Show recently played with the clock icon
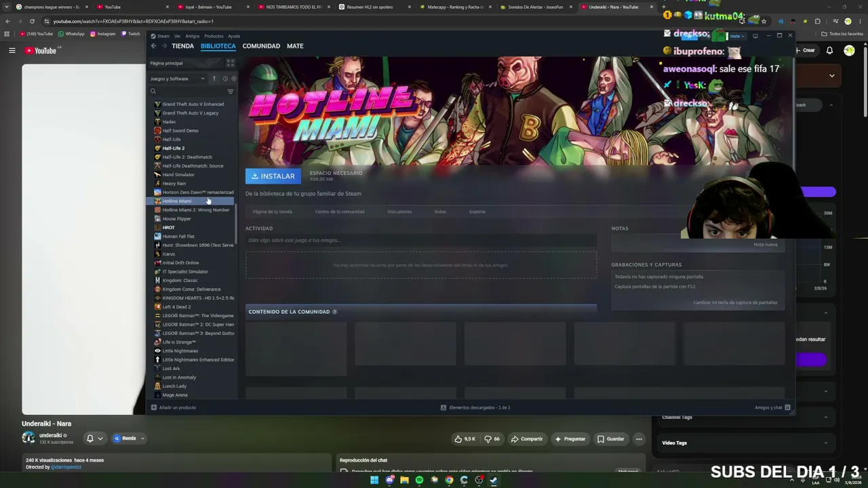 tap(225, 79)
